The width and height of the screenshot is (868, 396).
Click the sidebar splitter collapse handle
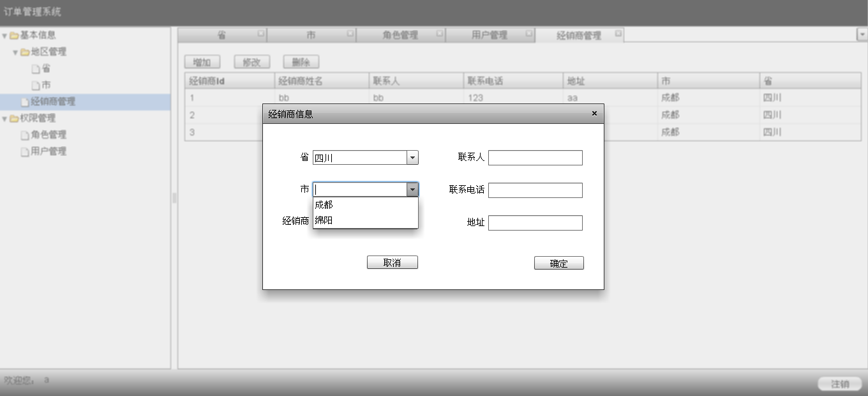(174, 198)
